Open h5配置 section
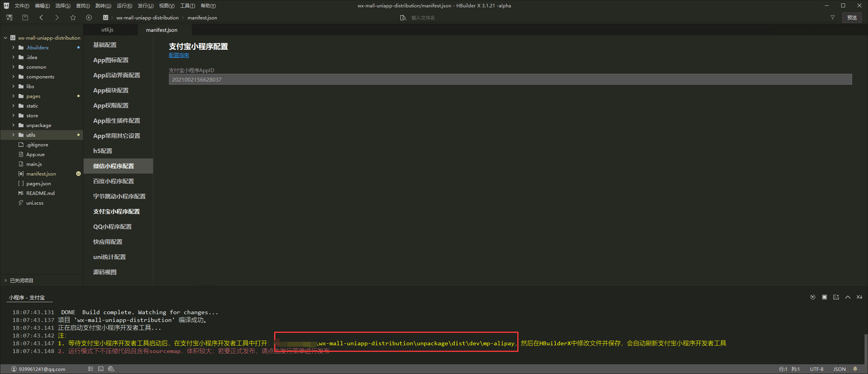The width and height of the screenshot is (868, 374). (x=118, y=151)
